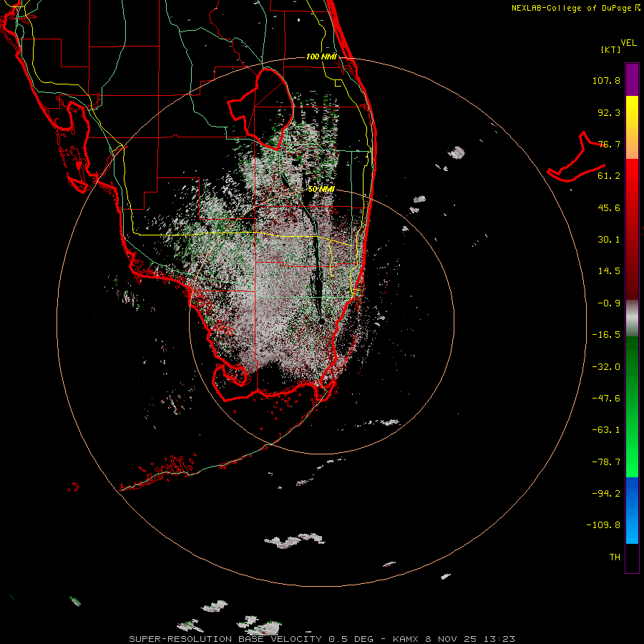Image resolution: width=644 pixels, height=644 pixels.
Task: Click the 76.7 scale value
Action: point(609,144)
